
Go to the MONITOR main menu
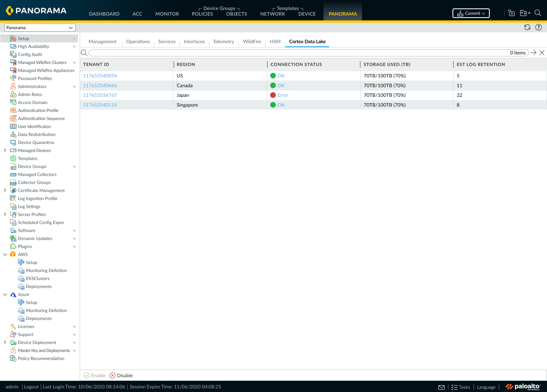[x=167, y=14]
